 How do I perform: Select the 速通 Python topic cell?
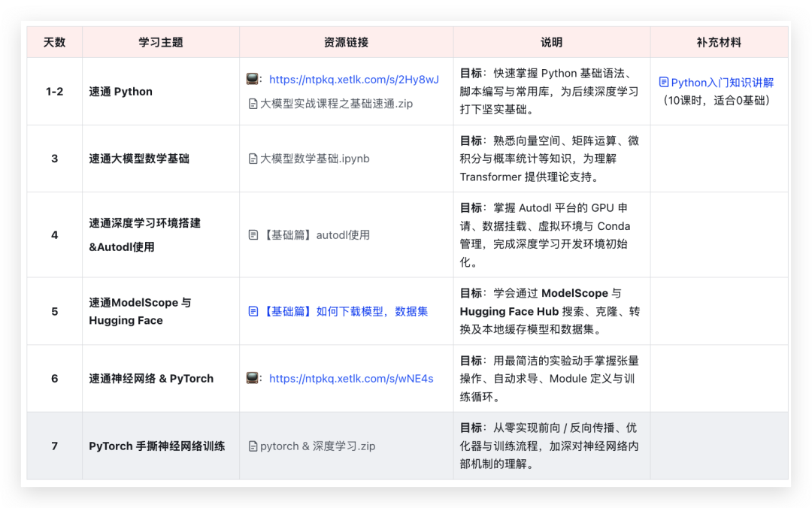(x=120, y=91)
